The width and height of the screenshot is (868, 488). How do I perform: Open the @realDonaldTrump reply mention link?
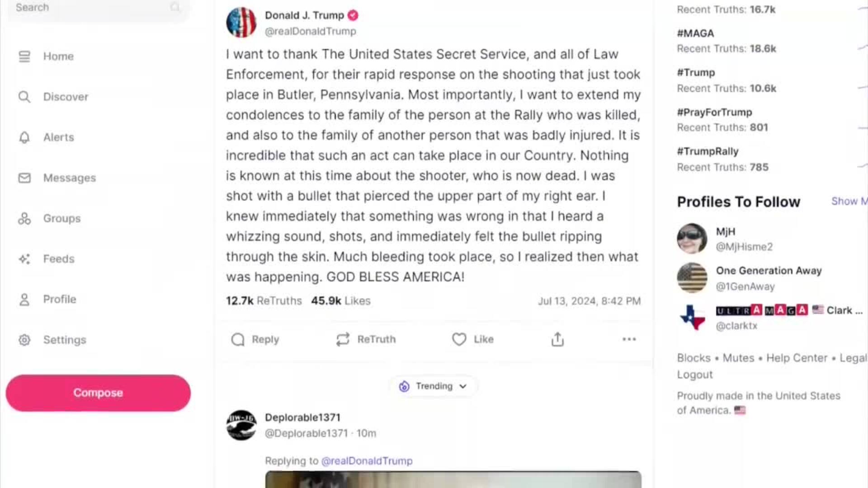click(x=367, y=461)
